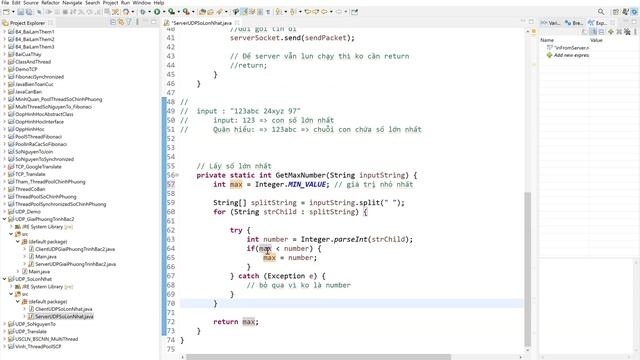
Task: Click the Name column header in Expressions
Action: [547, 40]
